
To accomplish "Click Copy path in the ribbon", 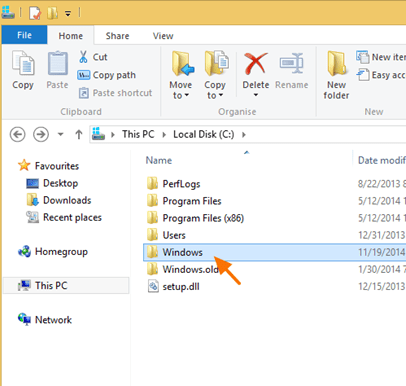I will [107, 75].
